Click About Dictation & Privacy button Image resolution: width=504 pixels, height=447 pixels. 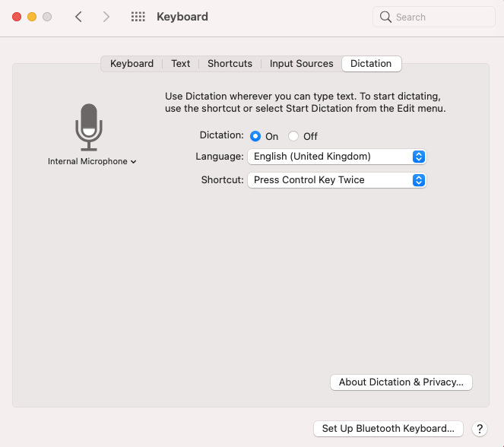point(401,382)
